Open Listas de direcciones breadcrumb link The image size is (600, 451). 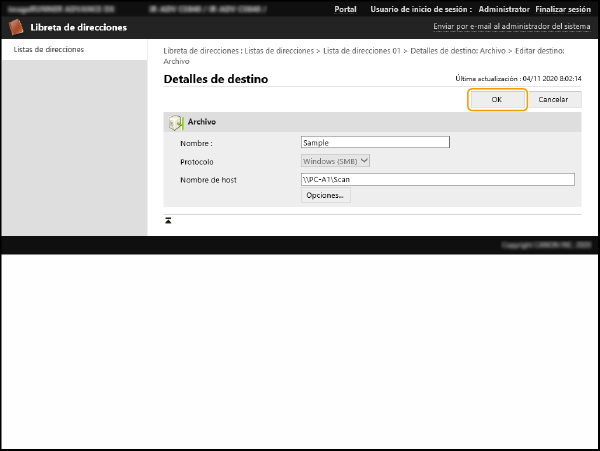point(280,50)
